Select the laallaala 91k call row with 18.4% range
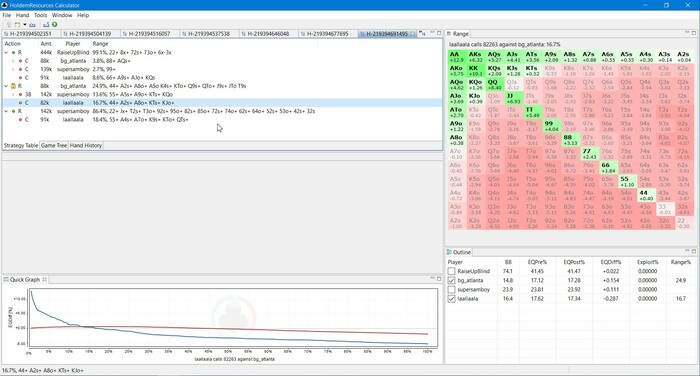 (222, 120)
